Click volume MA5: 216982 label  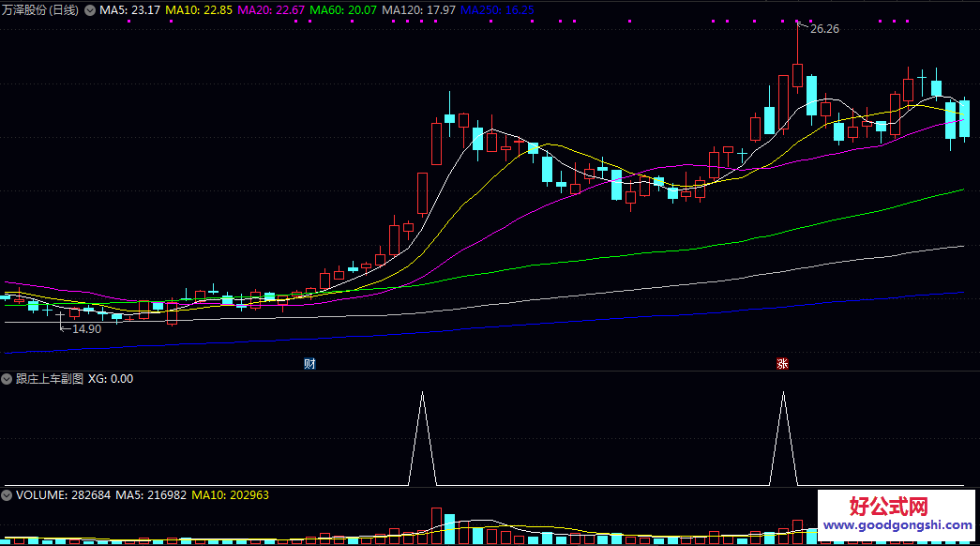pos(151,495)
